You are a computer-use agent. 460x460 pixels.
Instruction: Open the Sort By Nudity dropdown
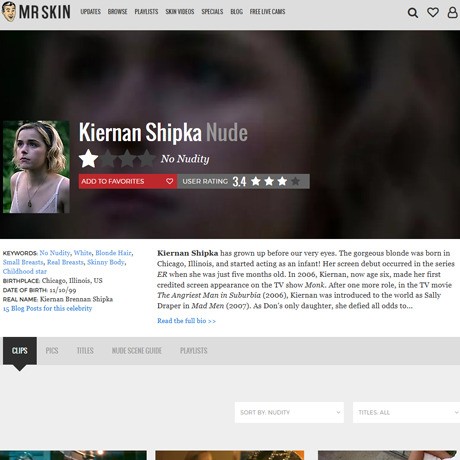[289, 412]
